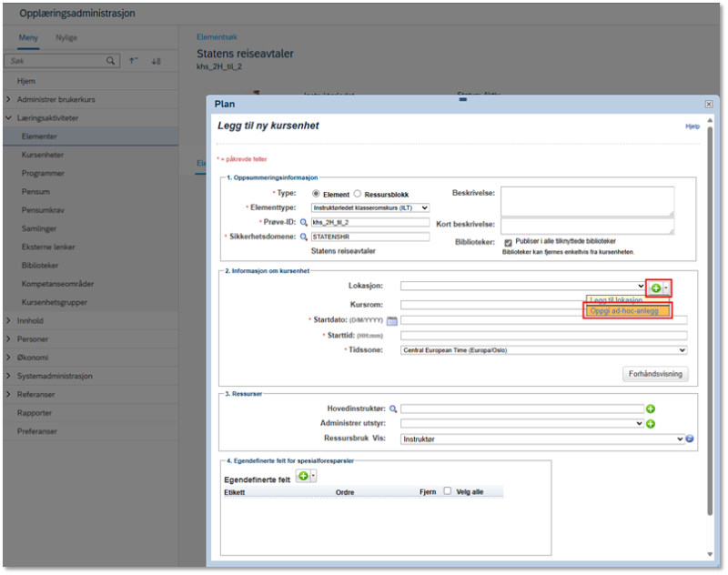
Task: Toggle Publiser i alle tilknyttede biblioteker checkbox
Action: pyautogui.click(x=508, y=243)
